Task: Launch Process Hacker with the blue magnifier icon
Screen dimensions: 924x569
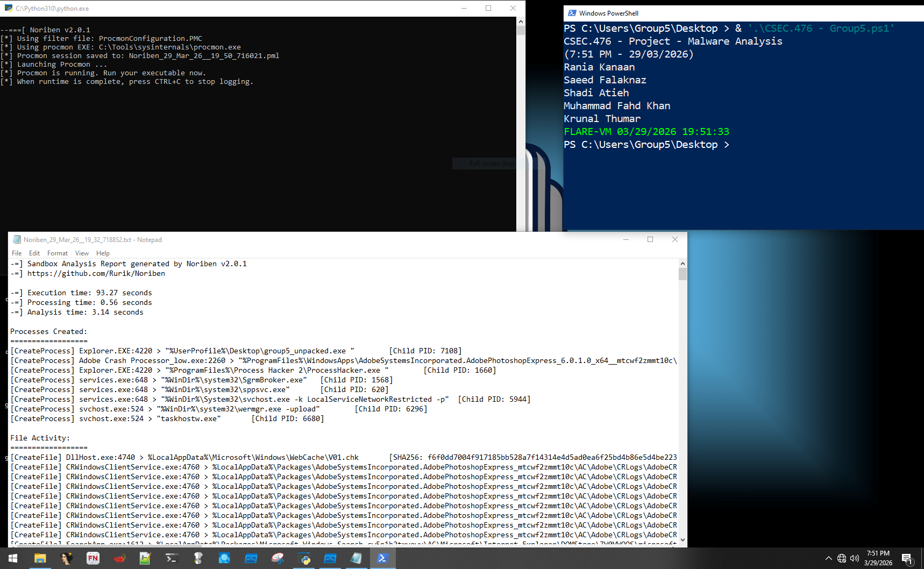Action: [x=224, y=558]
